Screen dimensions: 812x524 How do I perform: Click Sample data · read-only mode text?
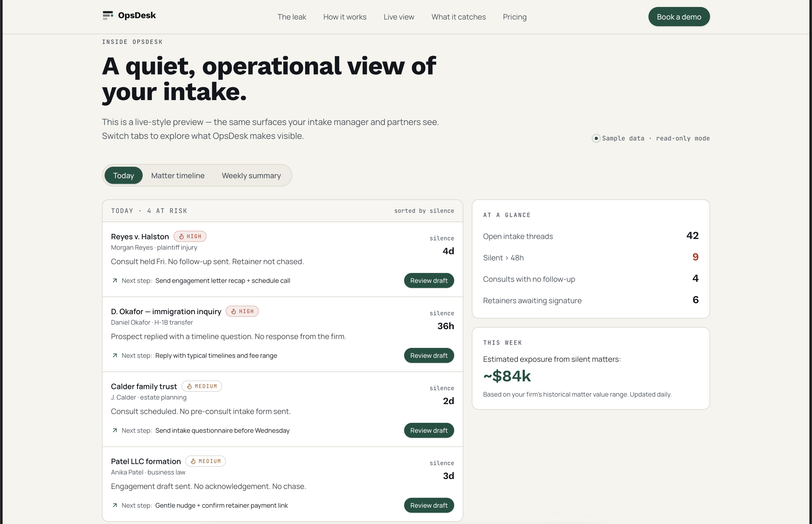coord(656,138)
